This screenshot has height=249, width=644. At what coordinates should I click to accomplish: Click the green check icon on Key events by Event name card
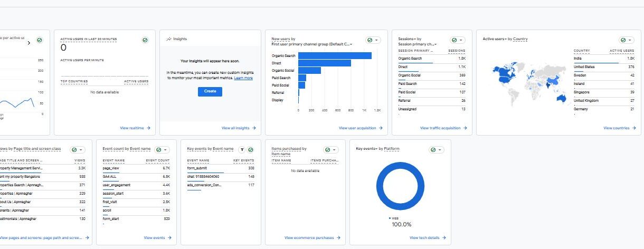tap(250, 150)
